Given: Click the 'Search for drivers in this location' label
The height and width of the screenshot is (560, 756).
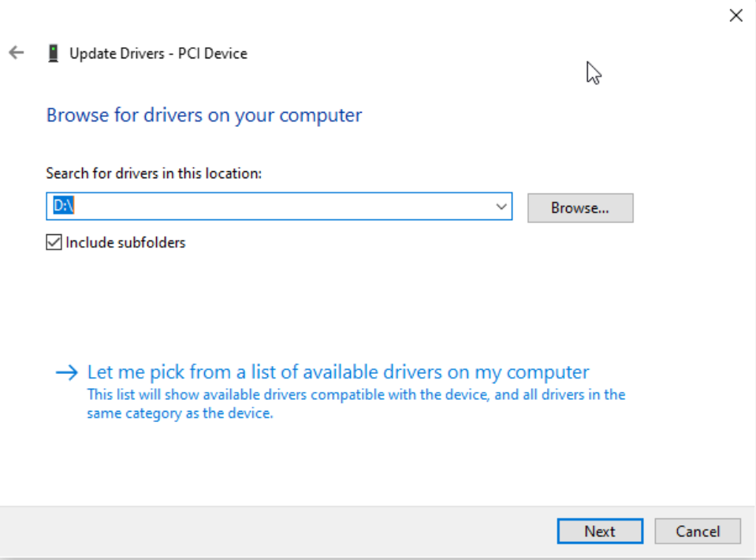Looking at the screenshot, I should coord(154,173).
